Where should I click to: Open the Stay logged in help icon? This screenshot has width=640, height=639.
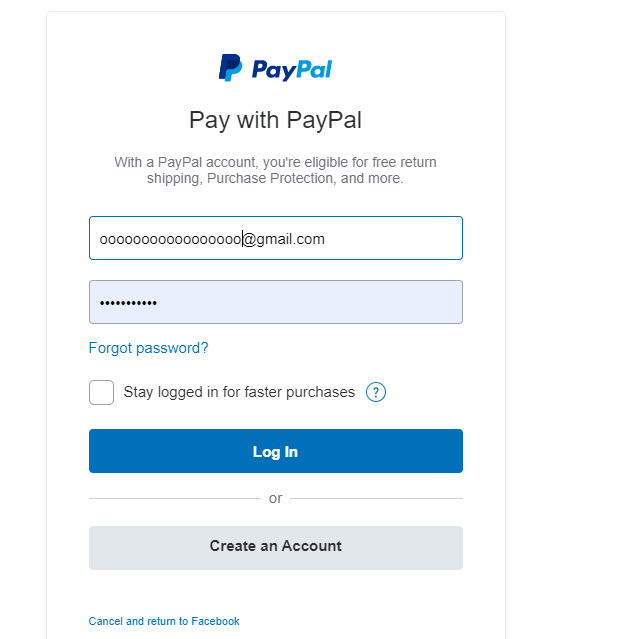[376, 392]
